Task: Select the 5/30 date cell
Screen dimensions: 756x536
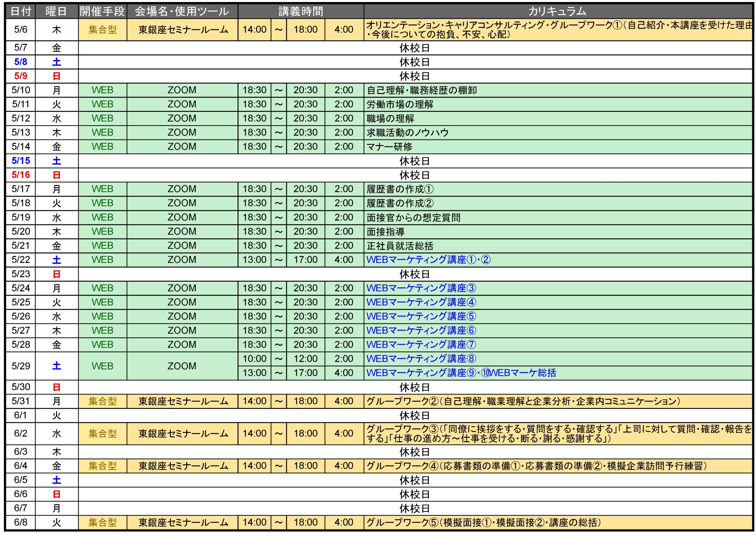Action: click(x=20, y=387)
